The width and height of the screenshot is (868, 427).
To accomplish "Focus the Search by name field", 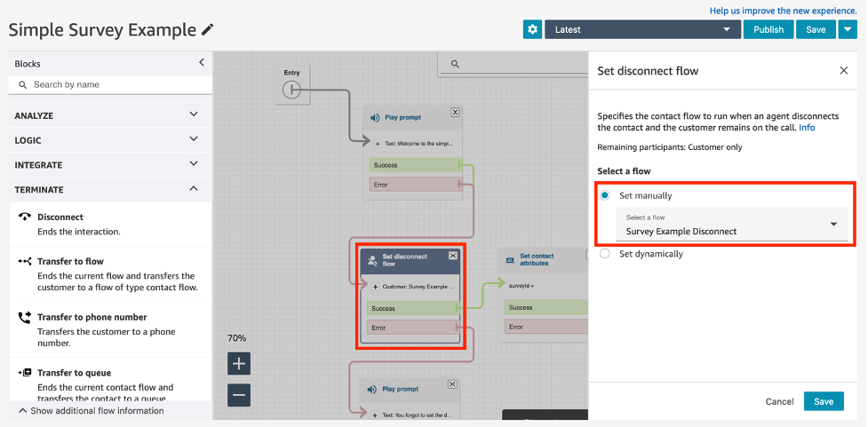I will point(111,84).
